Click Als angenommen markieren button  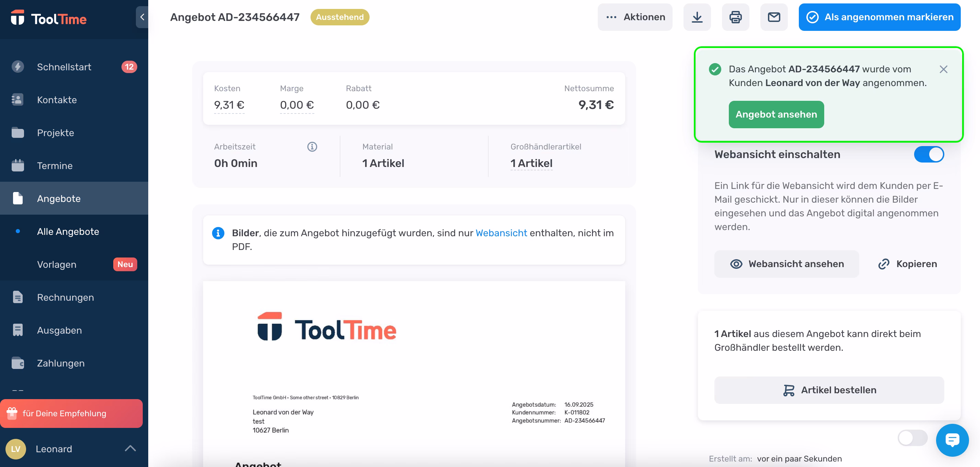879,17
